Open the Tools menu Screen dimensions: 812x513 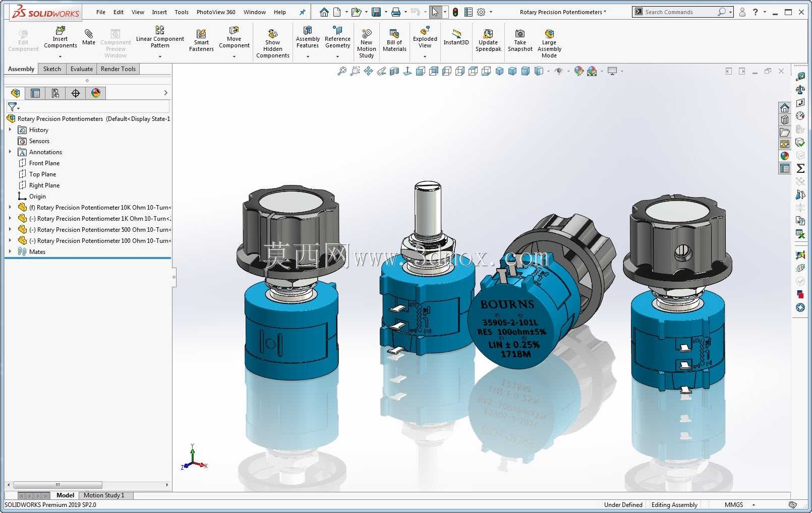182,12
